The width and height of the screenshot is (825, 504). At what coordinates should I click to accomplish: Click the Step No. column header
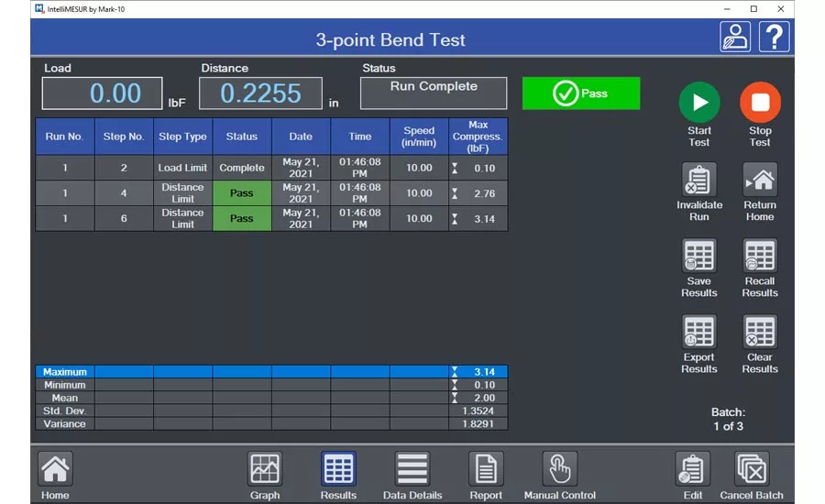pos(124,137)
